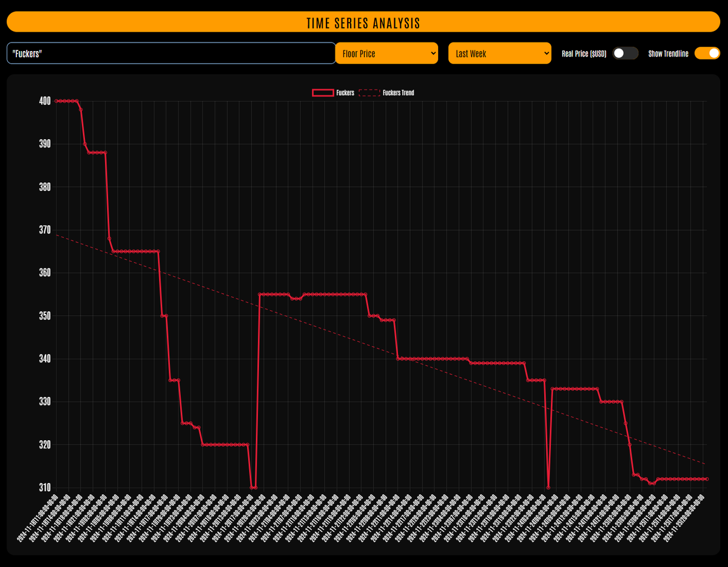Click the 310 y-axis label
This screenshot has width=728, height=567.
click(44, 487)
